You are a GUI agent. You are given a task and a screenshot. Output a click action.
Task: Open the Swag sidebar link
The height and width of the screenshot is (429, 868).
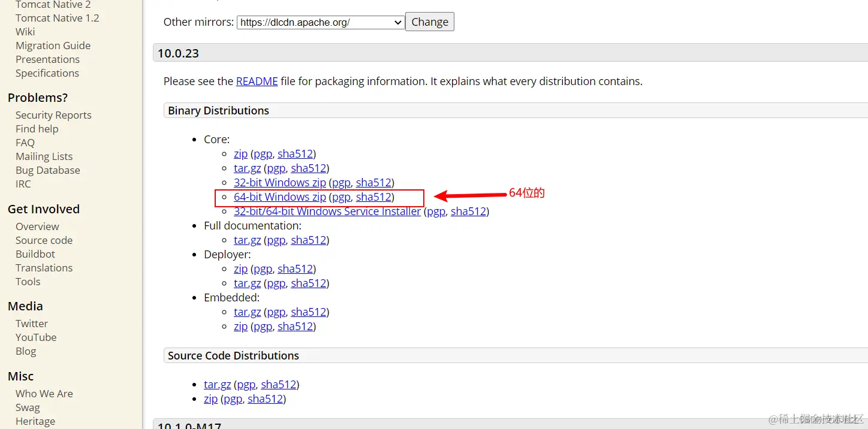coord(28,407)
